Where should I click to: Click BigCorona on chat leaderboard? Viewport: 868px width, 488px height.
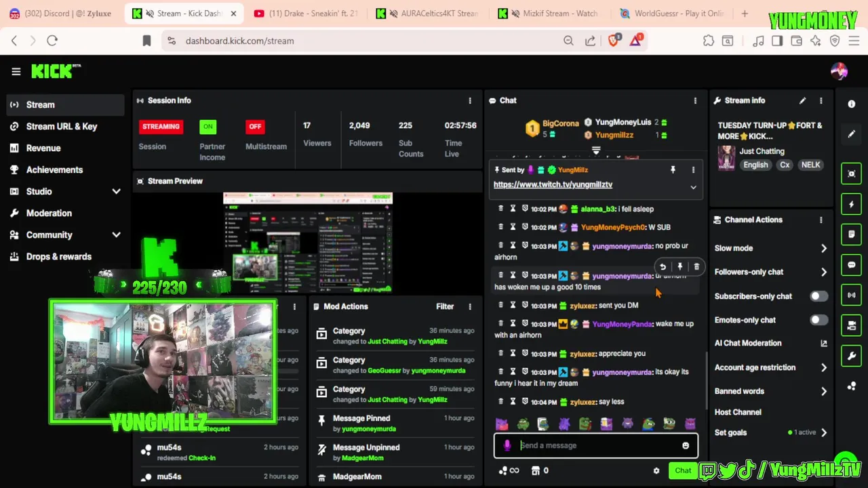coord(561,123)
